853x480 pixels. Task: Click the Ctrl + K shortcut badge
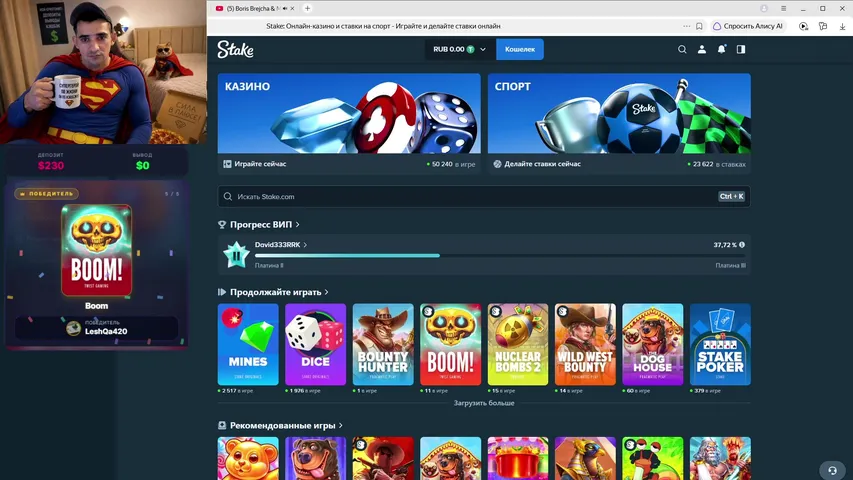point(731,196)
